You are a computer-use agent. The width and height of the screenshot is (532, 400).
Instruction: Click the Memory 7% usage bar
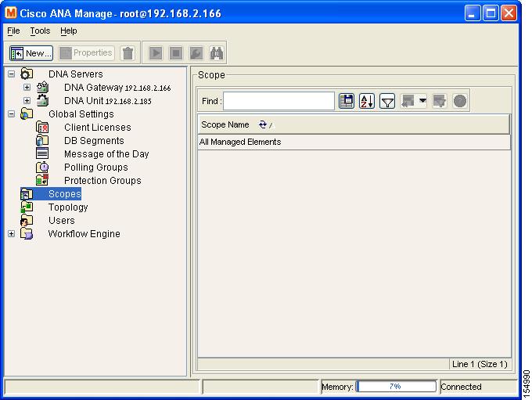396,387
